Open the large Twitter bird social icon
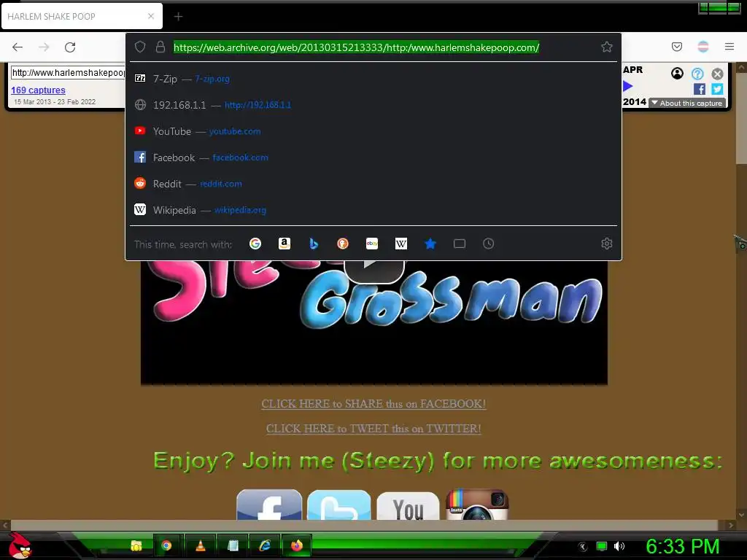 point(338,505)
